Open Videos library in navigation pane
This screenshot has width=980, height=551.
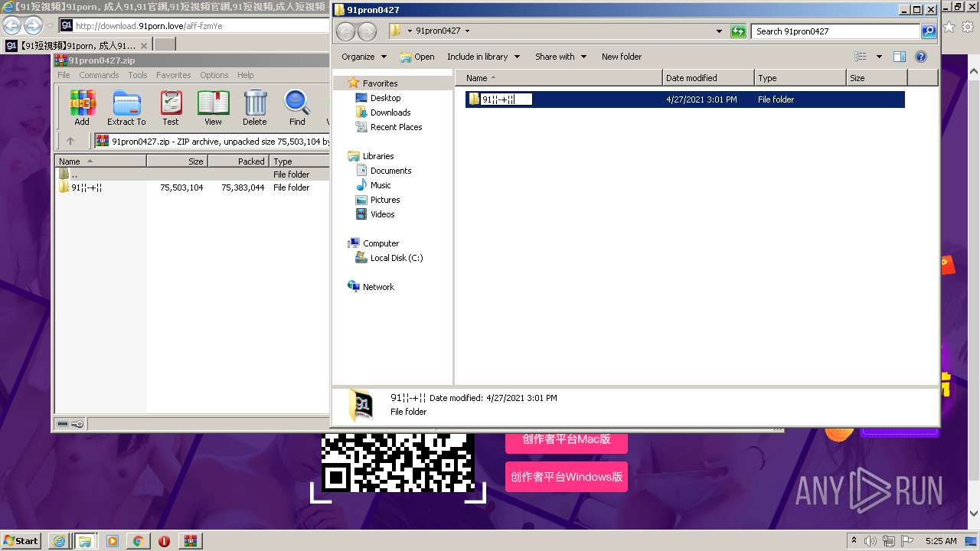click(382, 214)
